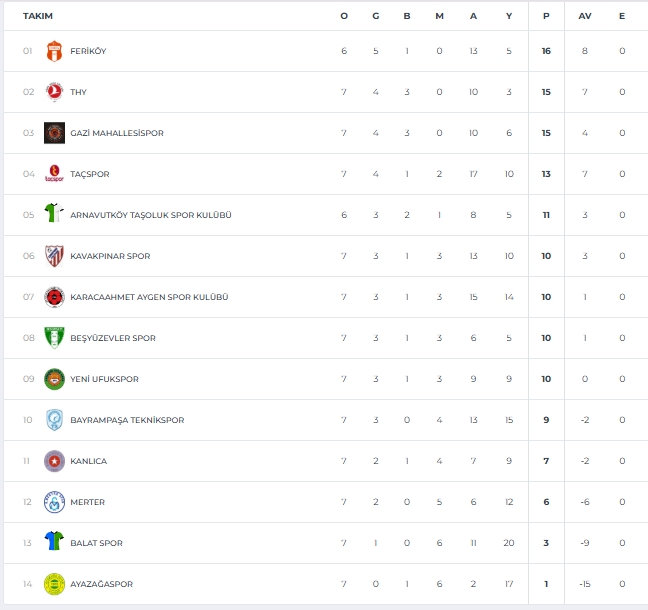648x610 pixels.
Task: Click Feriköy's 16 points value
Action: pyautogui.click(x=546, y=51)
